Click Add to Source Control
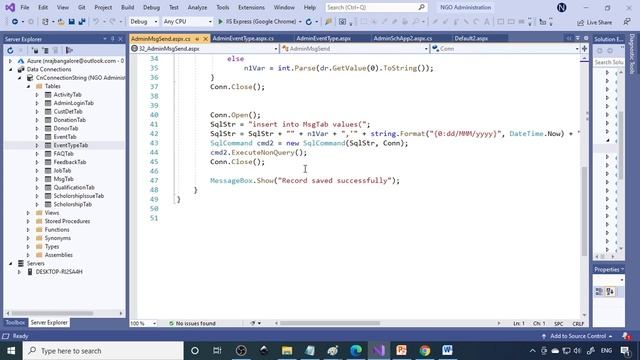The width and height of the screenshot is (640, 360). click(x=578, y=336)
